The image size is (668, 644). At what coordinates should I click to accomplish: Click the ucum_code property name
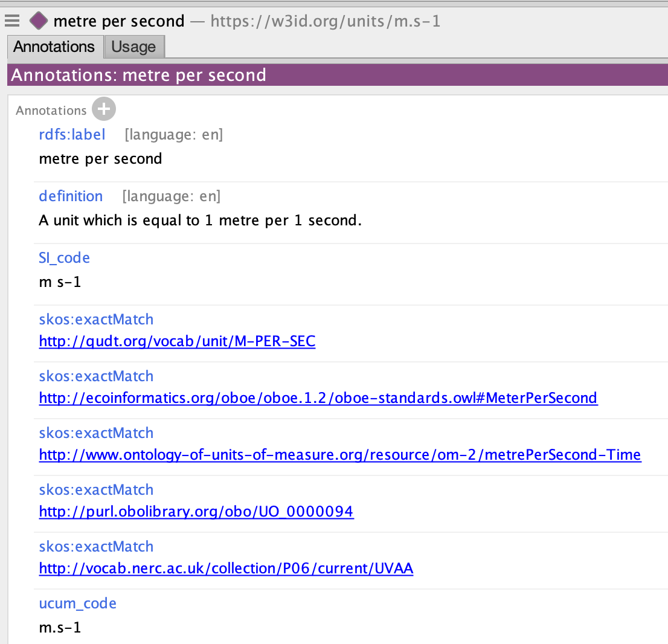tap(77, 604)
